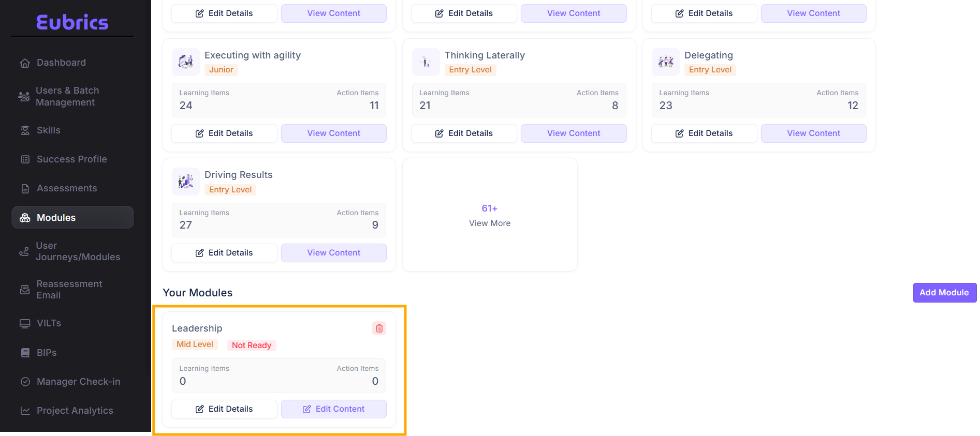Click the Skills icon in sidebar
Viewport: 980px width, 436px height.
25,130
